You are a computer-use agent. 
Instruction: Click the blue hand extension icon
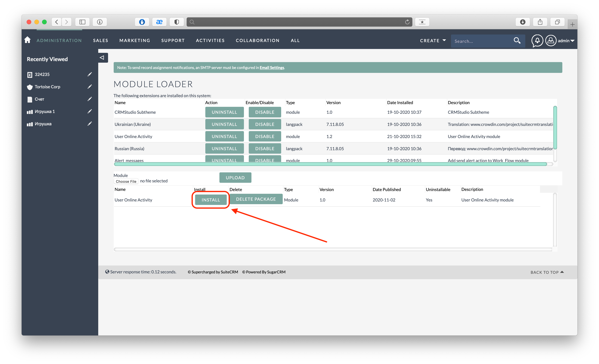point(142,22)
